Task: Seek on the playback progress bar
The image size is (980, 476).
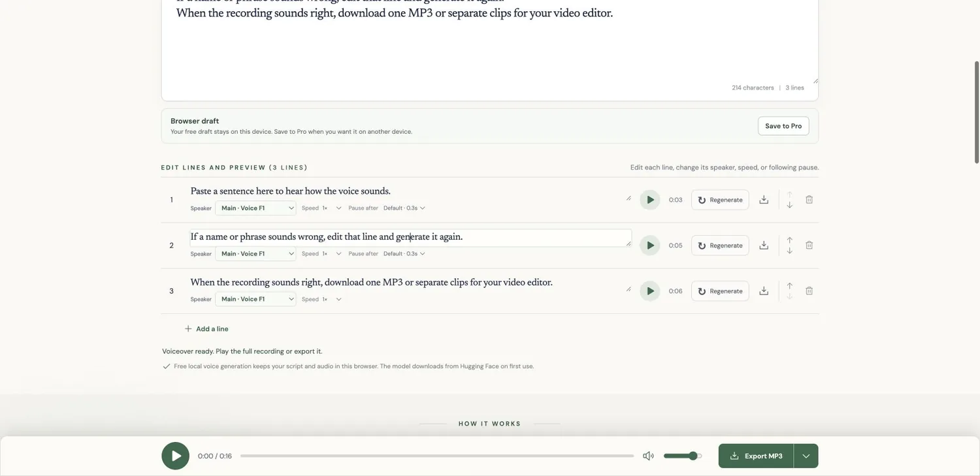Action: (437, 456)
